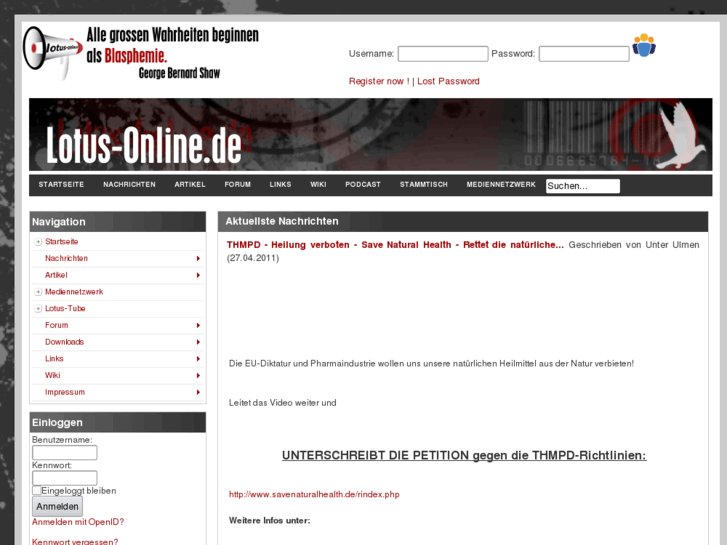This screenshot has height=545, width=727.
Task: Click the Kennwort vergessen? link
Action: pos(75,541)
